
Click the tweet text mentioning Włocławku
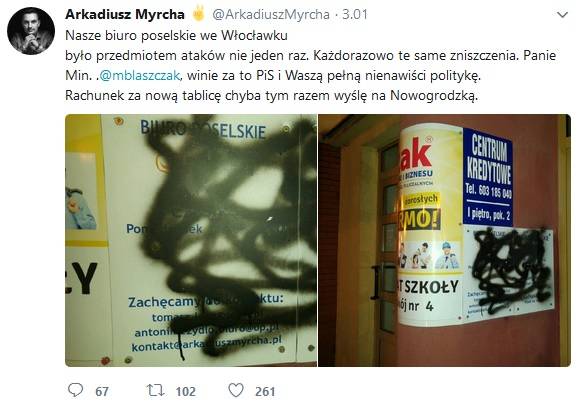[x=176, y=35]
